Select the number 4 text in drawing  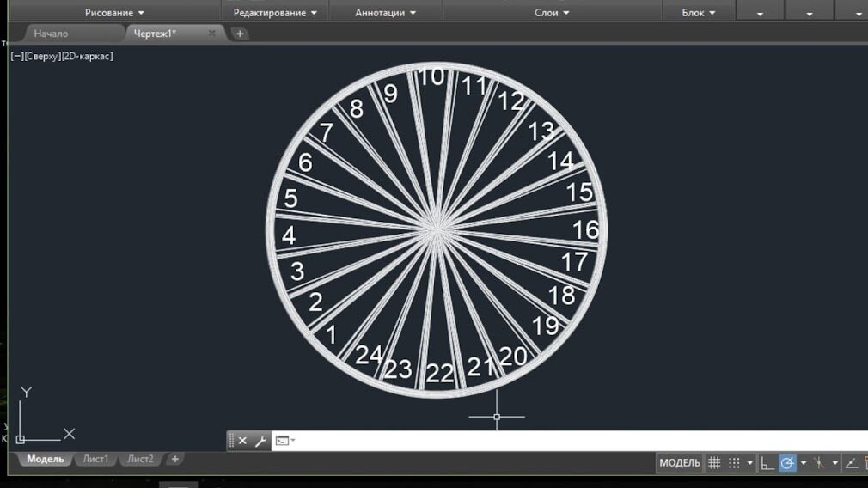289,235
